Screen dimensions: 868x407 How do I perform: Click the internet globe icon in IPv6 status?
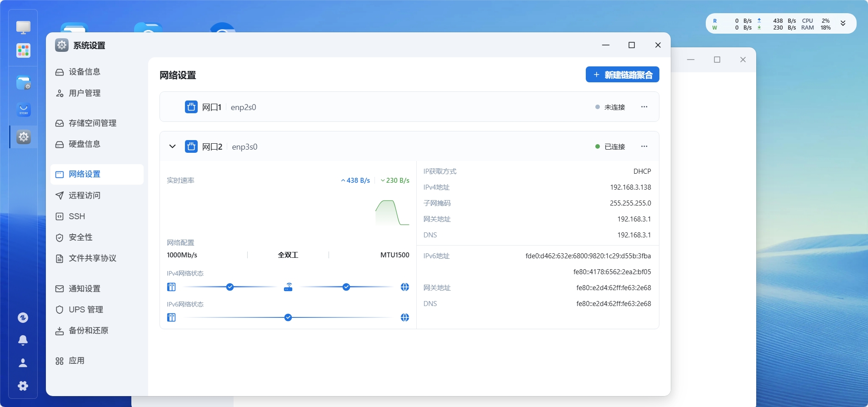tap(405, 317)
